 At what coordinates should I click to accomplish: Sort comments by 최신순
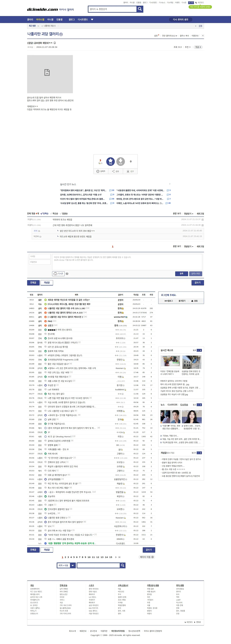point(54,213)
